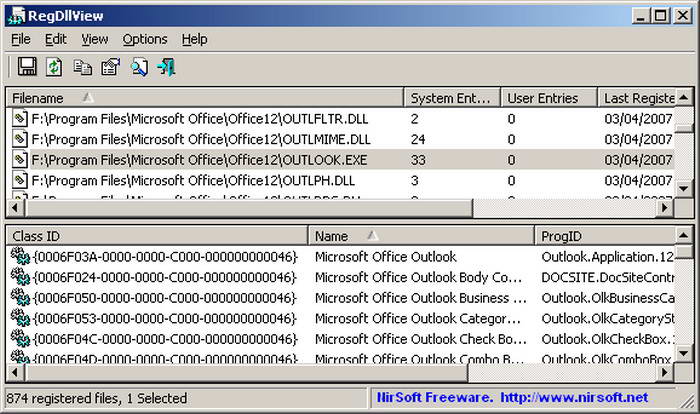The image size is (700, 414).
Task: Click gear icon of class 0006F053
Action: click(x=20, y=318)
